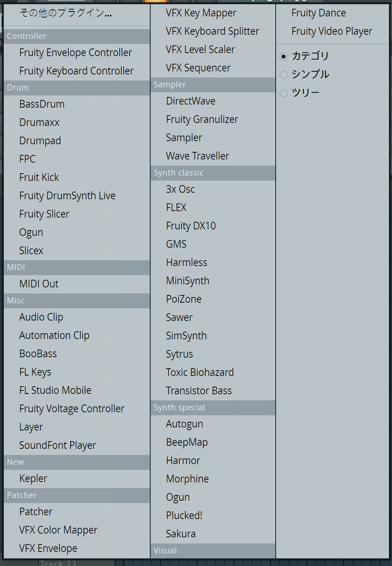Insert an Automation Clip
Viewport: 392px width, 566px height.
coord(54,335)
